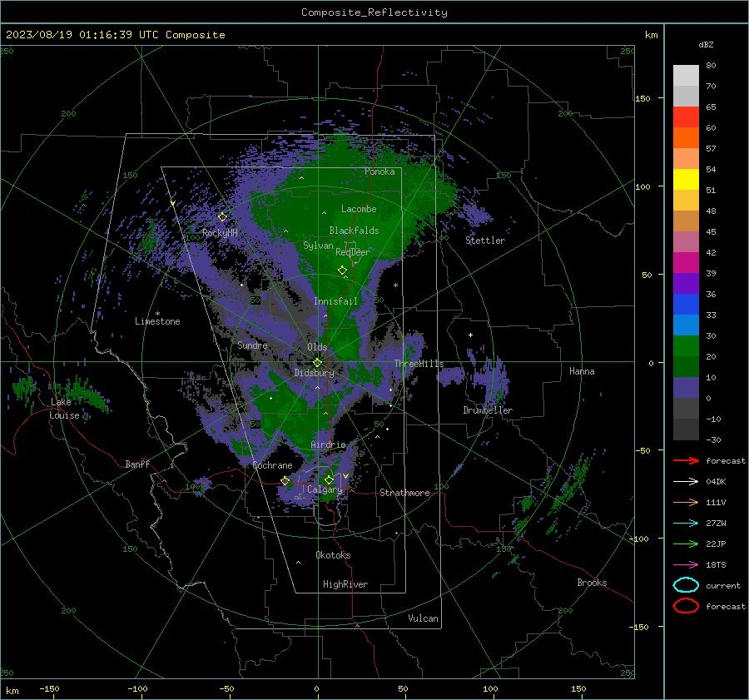Screen dimensions: 749x700
Task: Click the Banff label
Action: click(137, 464)
